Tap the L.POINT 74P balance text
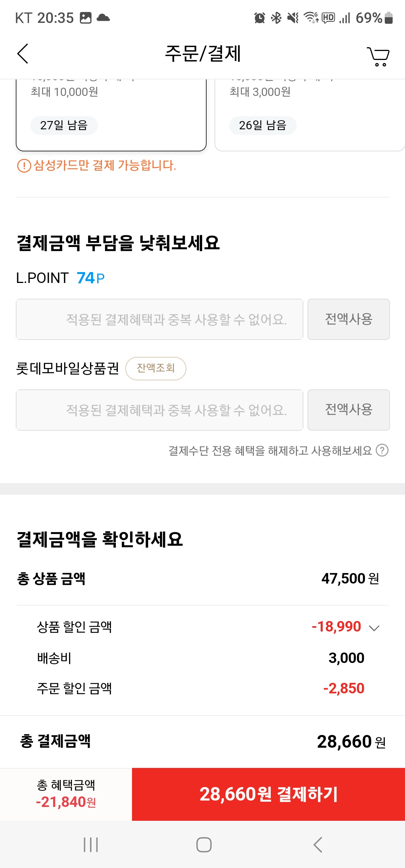This screenshot has height=868, width=405. tap(90, 278)
